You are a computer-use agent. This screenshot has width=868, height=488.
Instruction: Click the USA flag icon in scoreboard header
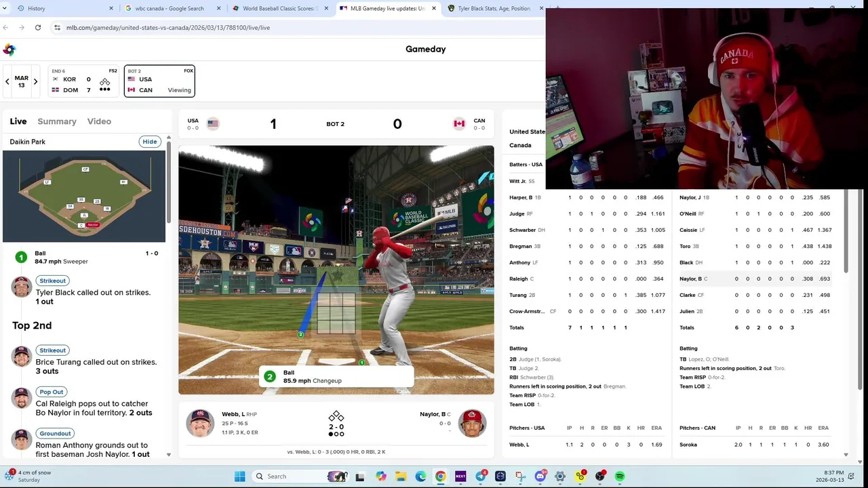pos(213,123)
